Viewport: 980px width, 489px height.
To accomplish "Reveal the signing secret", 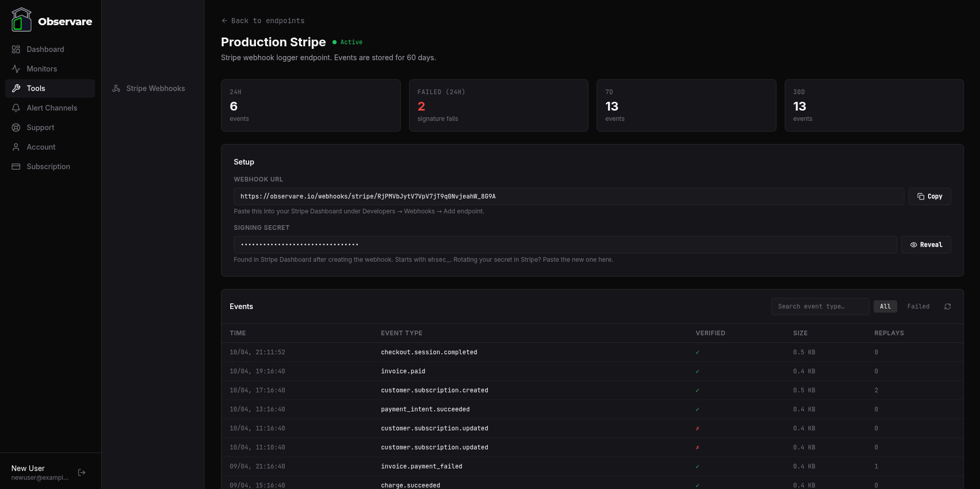I will pos(926,245).
